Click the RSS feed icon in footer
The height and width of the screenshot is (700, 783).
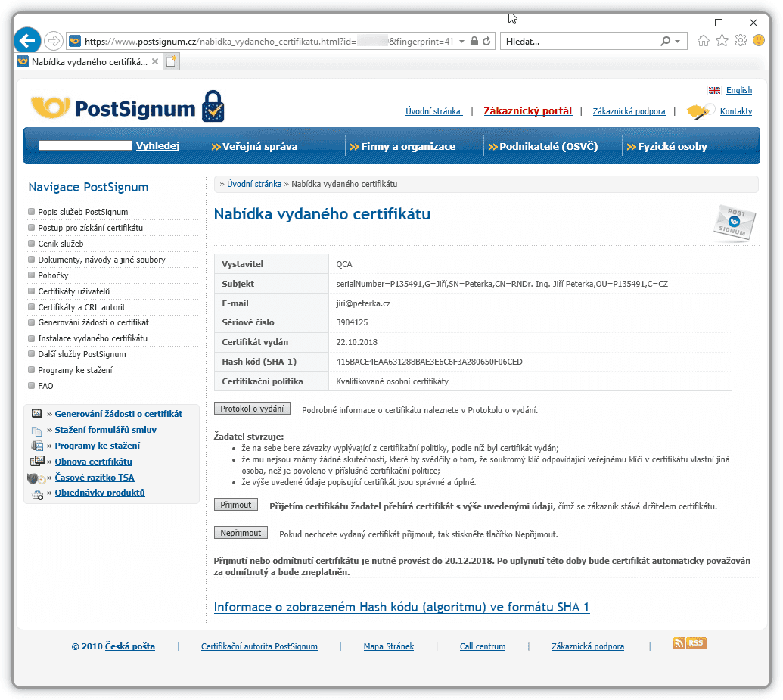pyautogui.click(x=690, y=643)
